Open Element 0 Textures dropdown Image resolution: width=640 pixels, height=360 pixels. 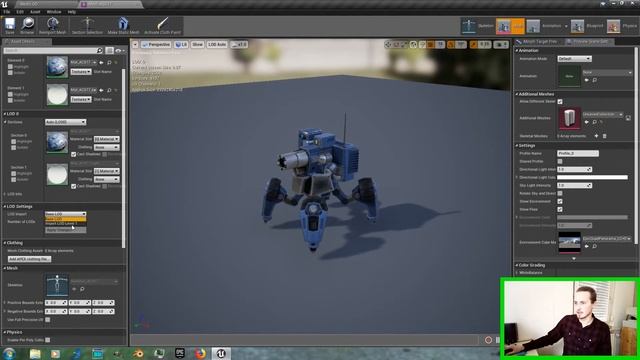[80, 72]
